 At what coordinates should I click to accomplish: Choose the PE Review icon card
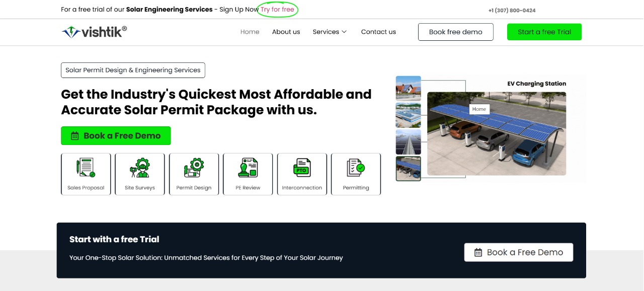[x=248, y=174]
